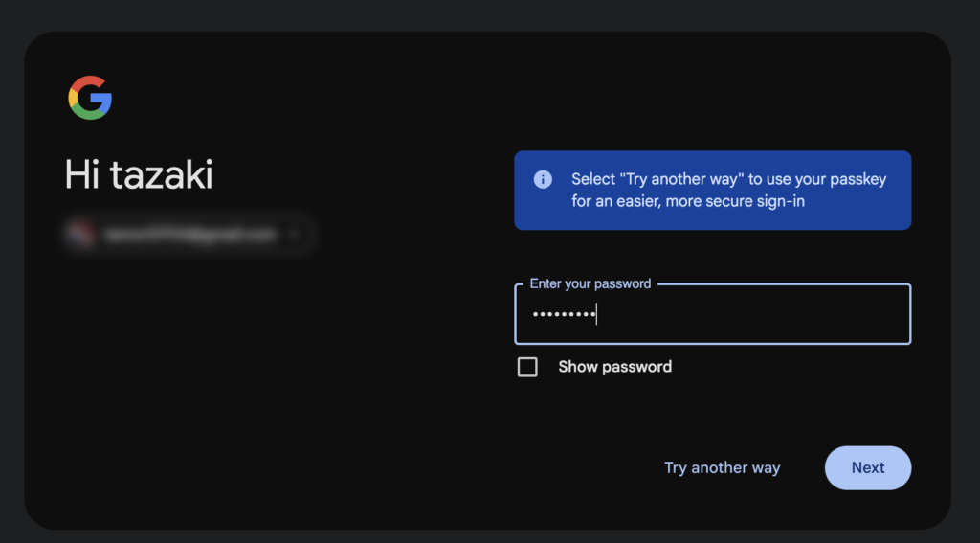Click the info icon in the blue banner

[543, 179]
